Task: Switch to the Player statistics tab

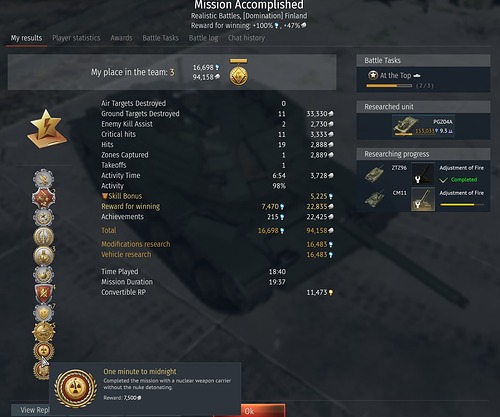Action: pos(76,38)
